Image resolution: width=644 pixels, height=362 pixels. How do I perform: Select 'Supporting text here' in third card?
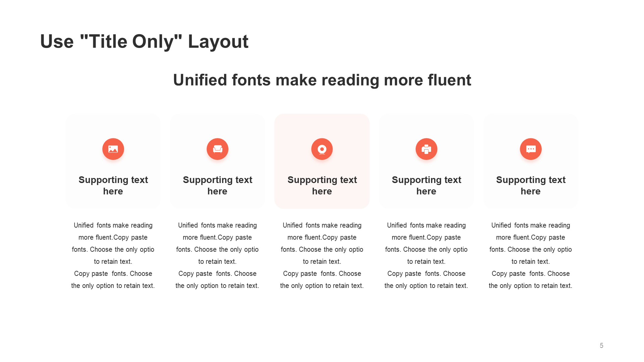coord(322,186)
